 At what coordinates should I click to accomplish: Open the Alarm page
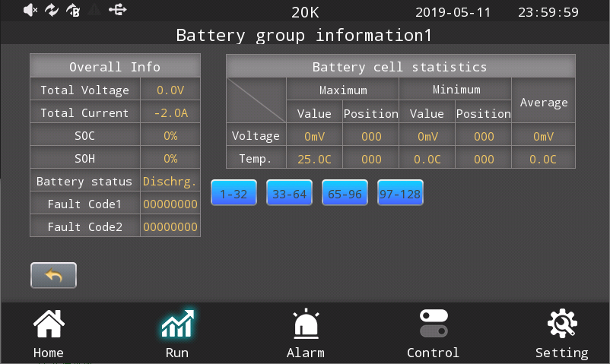[306, 334]
